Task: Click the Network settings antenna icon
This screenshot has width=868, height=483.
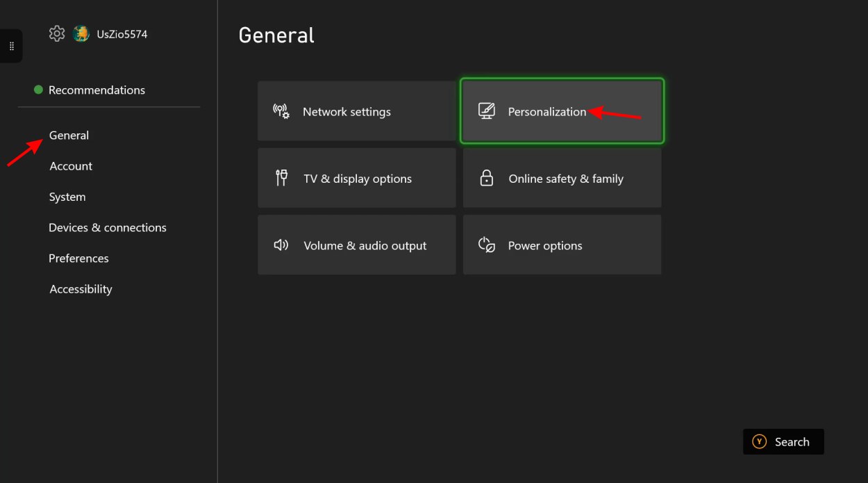Action: pos(281,111)
